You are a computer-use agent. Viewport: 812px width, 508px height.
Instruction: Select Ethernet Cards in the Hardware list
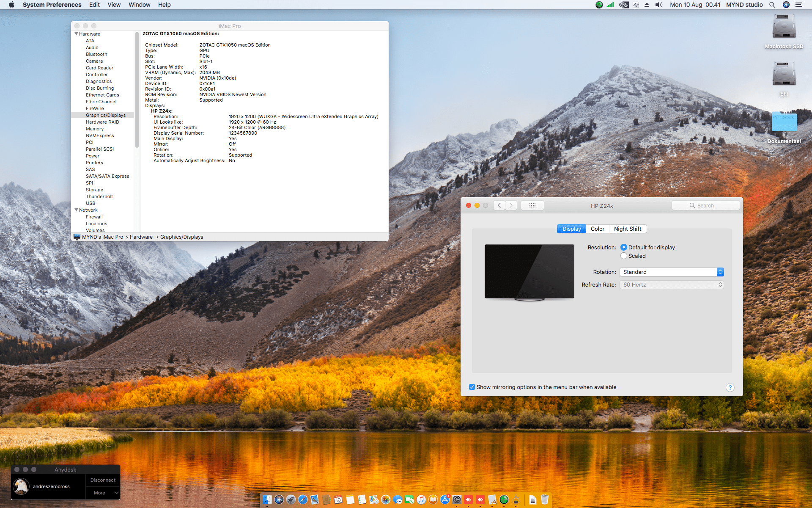[102, 95]
